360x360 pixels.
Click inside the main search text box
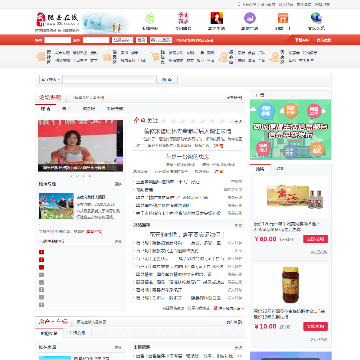109,79
